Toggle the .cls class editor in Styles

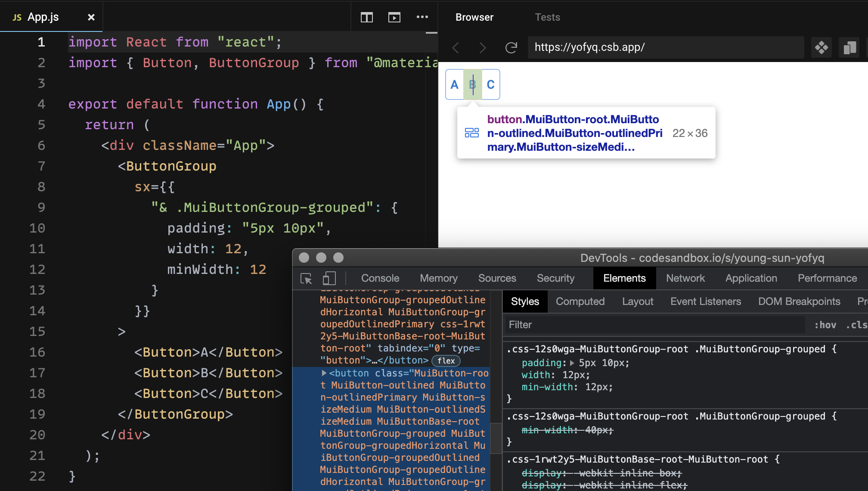[x=856, y=325]
